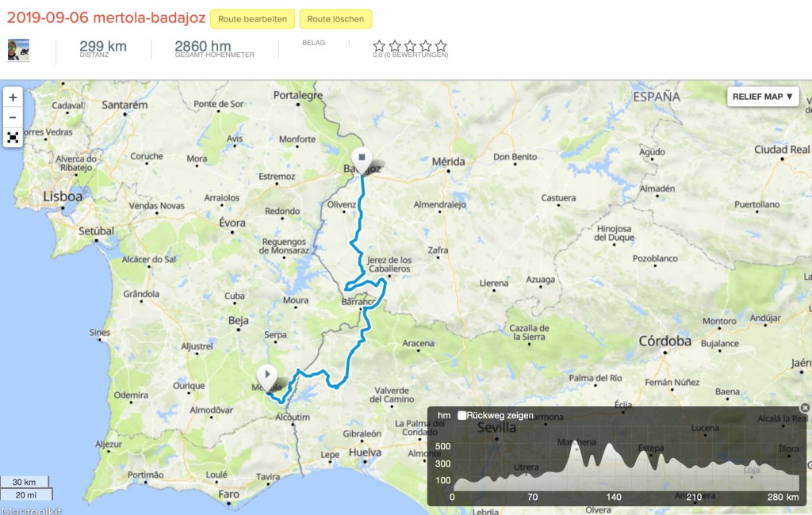This screenshot has height=515, width=812.
Task: Give the route a three-star rating
Action: pyautogui.click(x=410, y=46)
